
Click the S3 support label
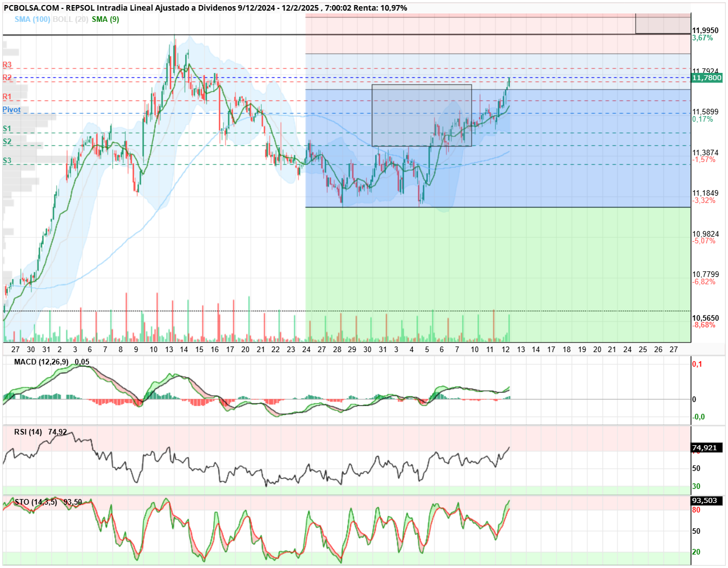pyautogui.click(x=7, y=160)
